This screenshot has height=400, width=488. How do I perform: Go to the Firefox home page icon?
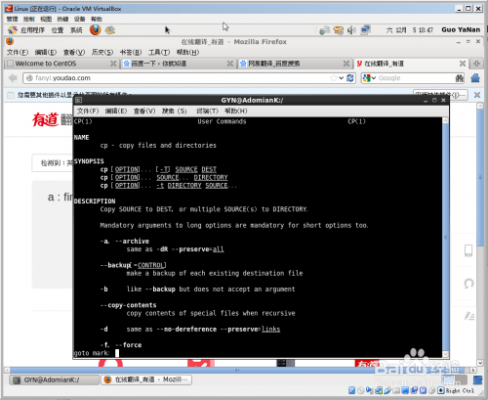pos(475,78)
